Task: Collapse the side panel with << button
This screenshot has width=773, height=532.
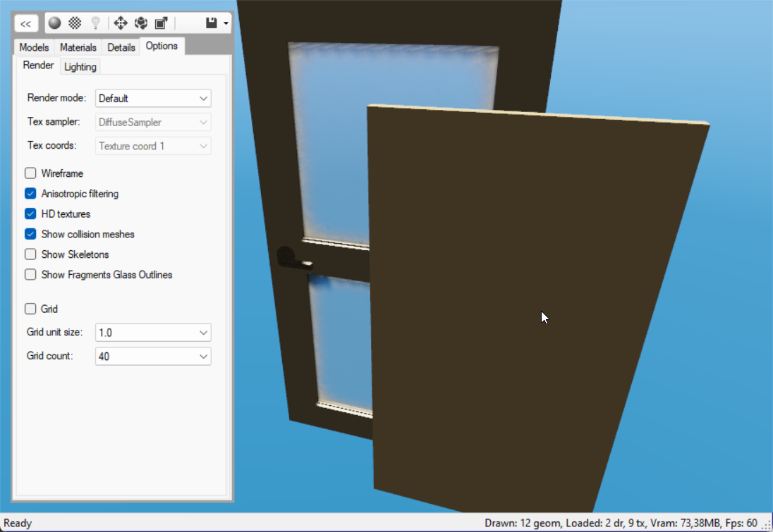Action: (x=26, y=23)
